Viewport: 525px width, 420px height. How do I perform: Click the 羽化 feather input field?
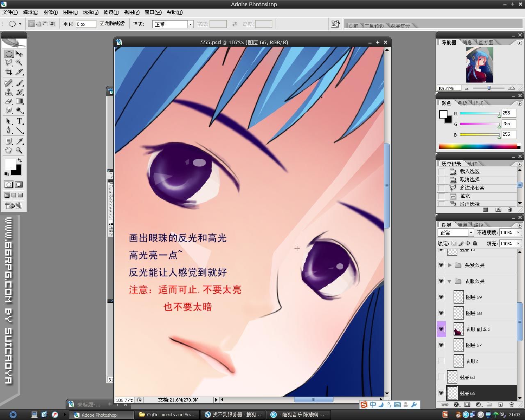pos(86,24)
